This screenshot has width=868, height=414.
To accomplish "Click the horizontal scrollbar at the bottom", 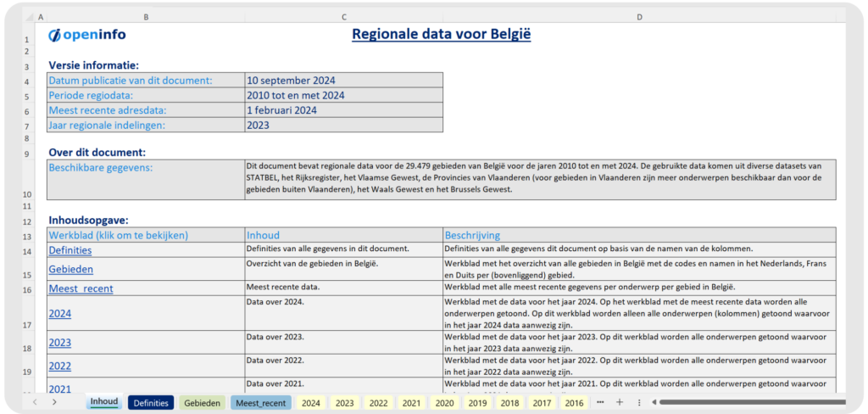I will click(746, 402).
